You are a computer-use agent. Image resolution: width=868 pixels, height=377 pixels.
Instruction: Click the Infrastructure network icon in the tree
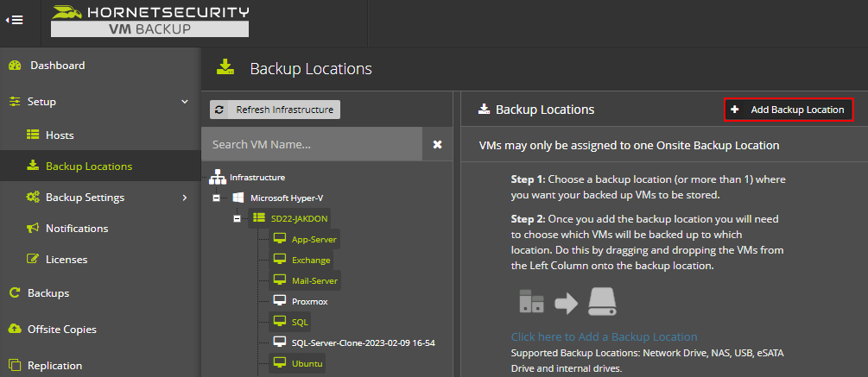[x=219, y=178]
